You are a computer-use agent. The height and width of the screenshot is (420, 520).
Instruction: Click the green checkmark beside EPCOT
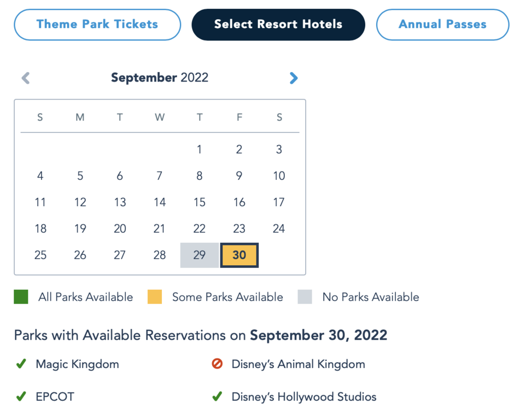pos(21,397)
